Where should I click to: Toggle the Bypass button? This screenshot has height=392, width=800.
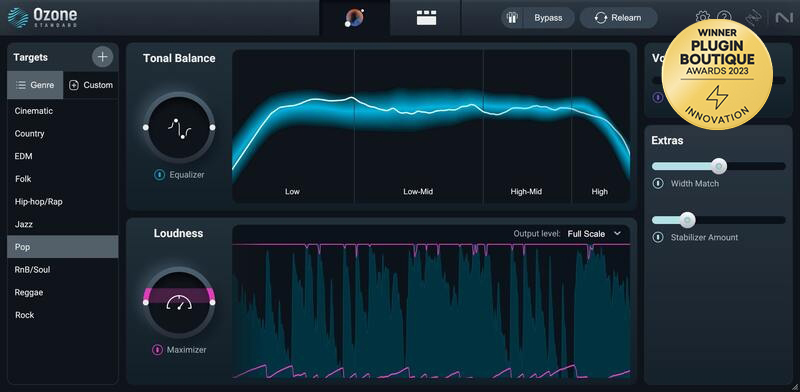tap(538, 18)
